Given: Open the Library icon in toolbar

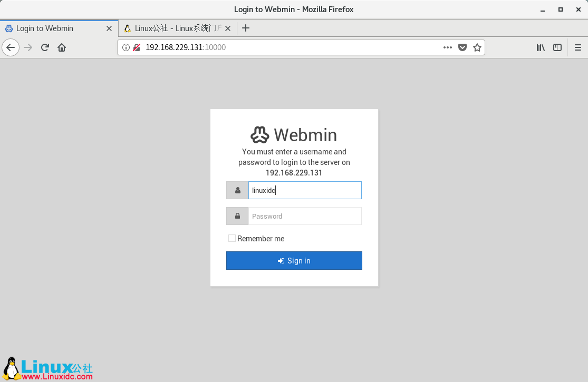Looking at the screenshot, I should click(541, 47).
